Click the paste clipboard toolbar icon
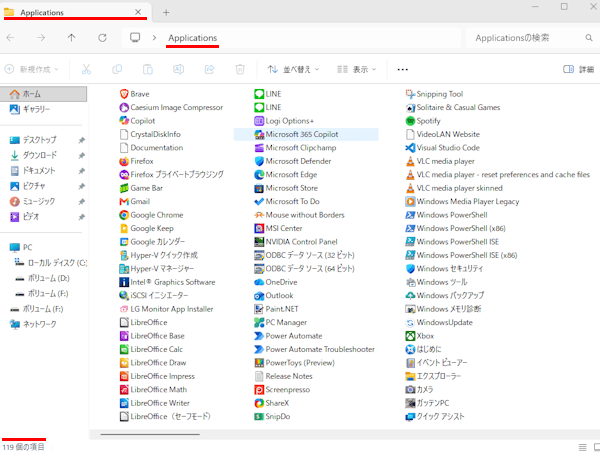The height and width of the screenshot is (455, 600). pos(148,69)
